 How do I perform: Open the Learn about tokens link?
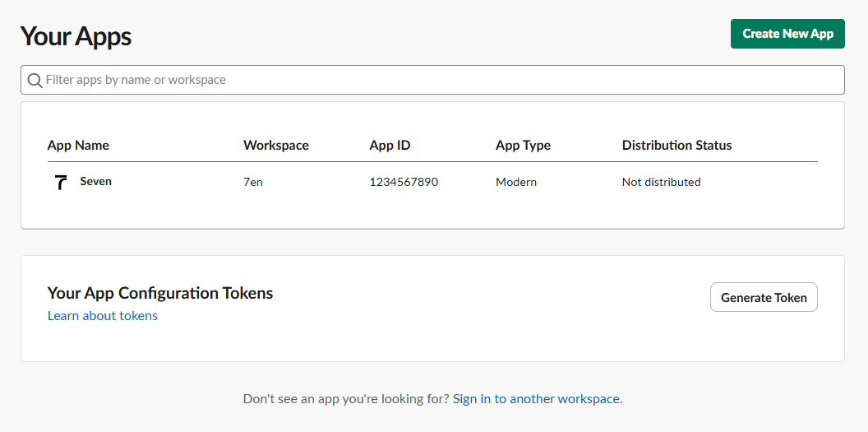[x=103, y=316]
